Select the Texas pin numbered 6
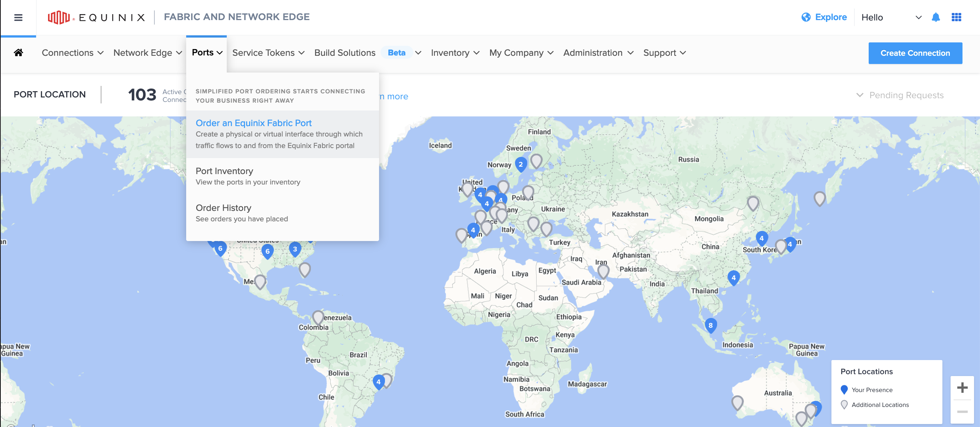Image resolution: width=980 pixels, height=427 pixels. pos(267,251)
